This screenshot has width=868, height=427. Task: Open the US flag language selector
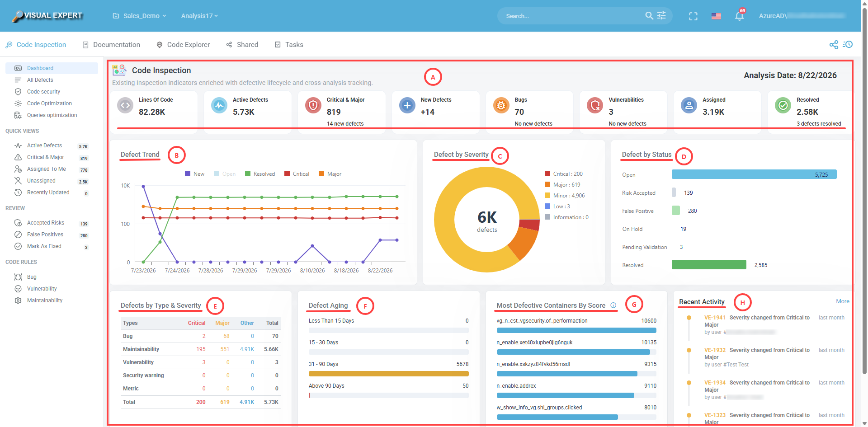coord(716,16)
